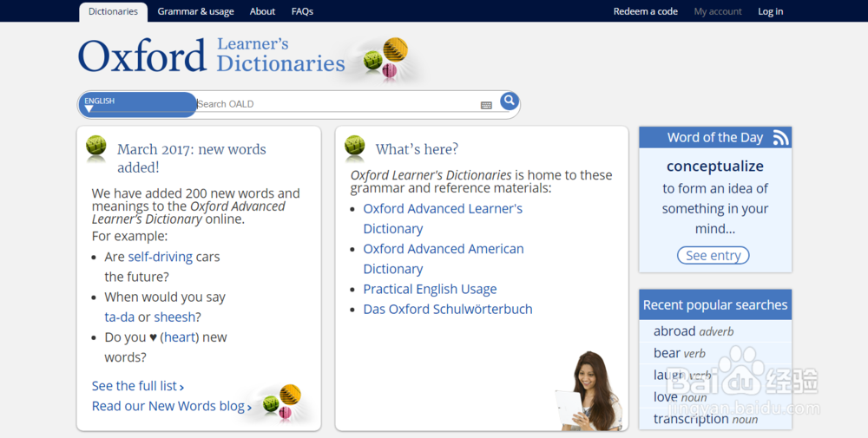Screen dimensions: 868x438
Task: Click the conceptualize word of the day
Action: click(x=715, y=166)
